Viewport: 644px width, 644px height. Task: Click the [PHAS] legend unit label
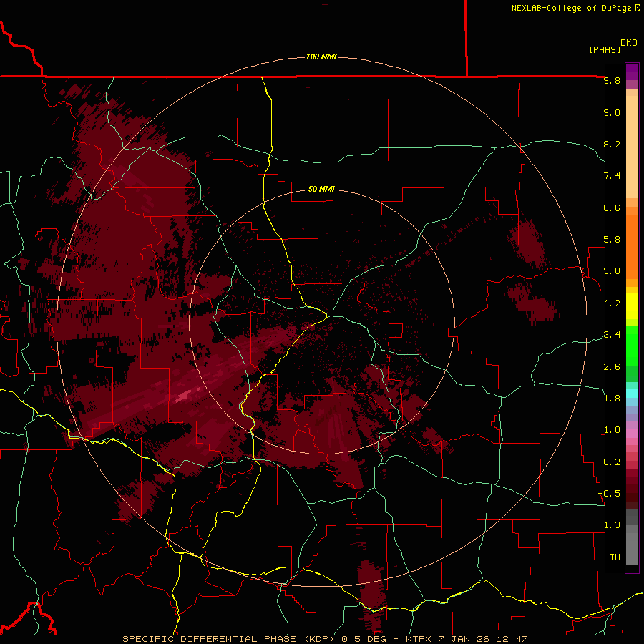coord(605,50)
